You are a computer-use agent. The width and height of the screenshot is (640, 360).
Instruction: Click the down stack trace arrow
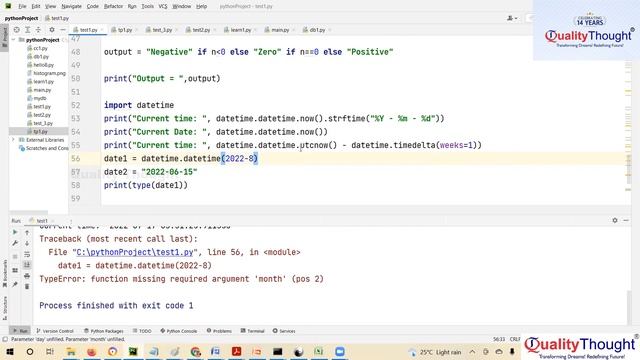(x=27, y=243)
